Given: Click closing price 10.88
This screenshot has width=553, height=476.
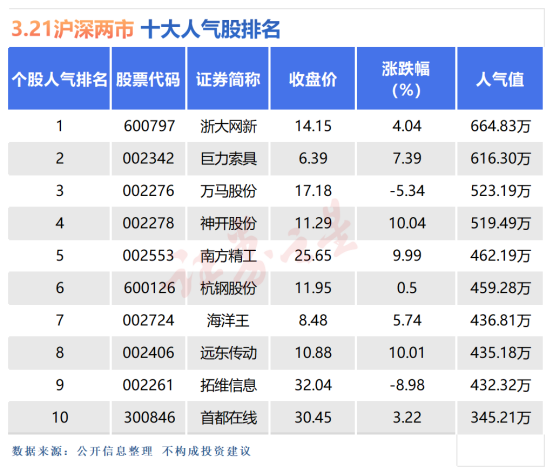Looking at the screenshot, I should coord(313,353).
